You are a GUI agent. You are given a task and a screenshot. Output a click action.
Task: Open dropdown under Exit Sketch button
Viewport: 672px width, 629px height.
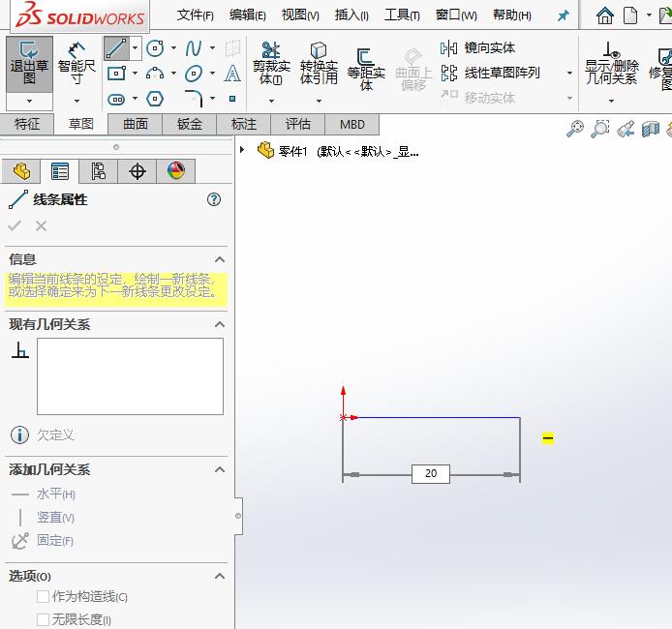pyautogui.click(x=29, y=101)
